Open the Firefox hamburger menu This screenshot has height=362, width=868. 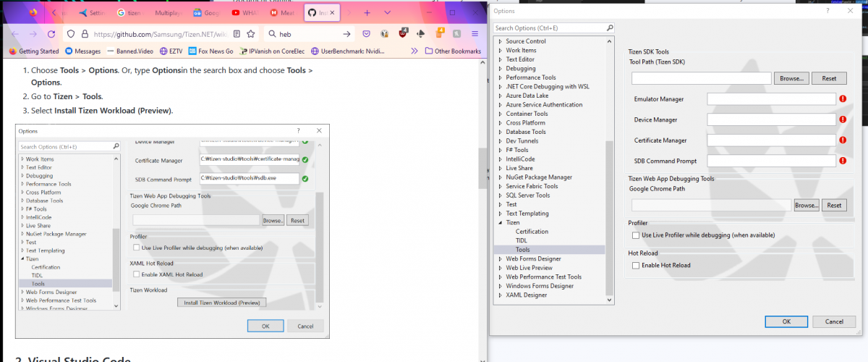475,34
